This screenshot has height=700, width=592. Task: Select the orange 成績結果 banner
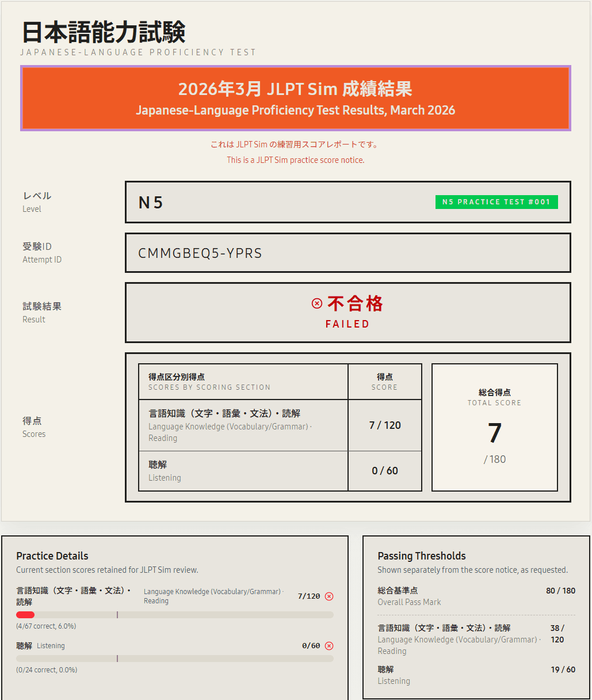(x=295, y=98)
